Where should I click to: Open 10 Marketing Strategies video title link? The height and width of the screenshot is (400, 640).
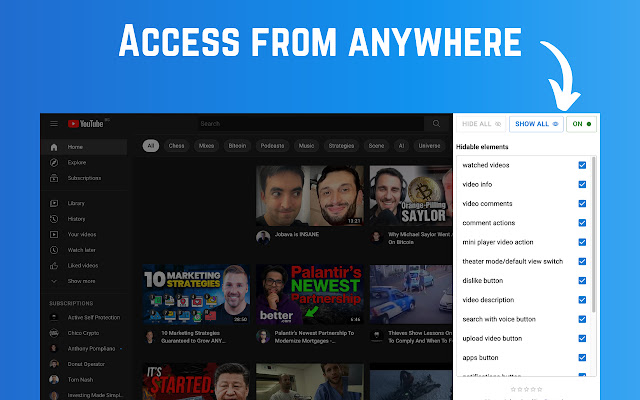tap(193, 337)
